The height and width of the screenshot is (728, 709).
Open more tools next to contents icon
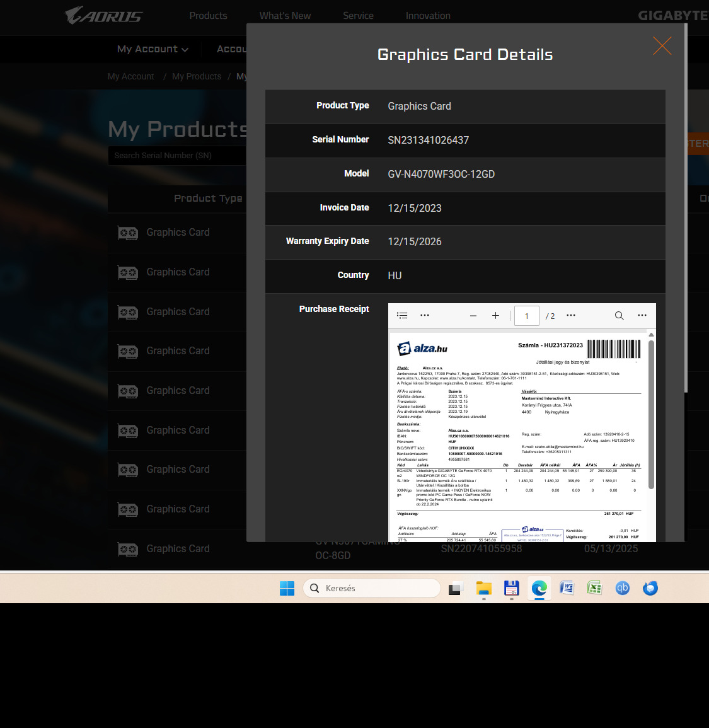[x=424, y=315]
